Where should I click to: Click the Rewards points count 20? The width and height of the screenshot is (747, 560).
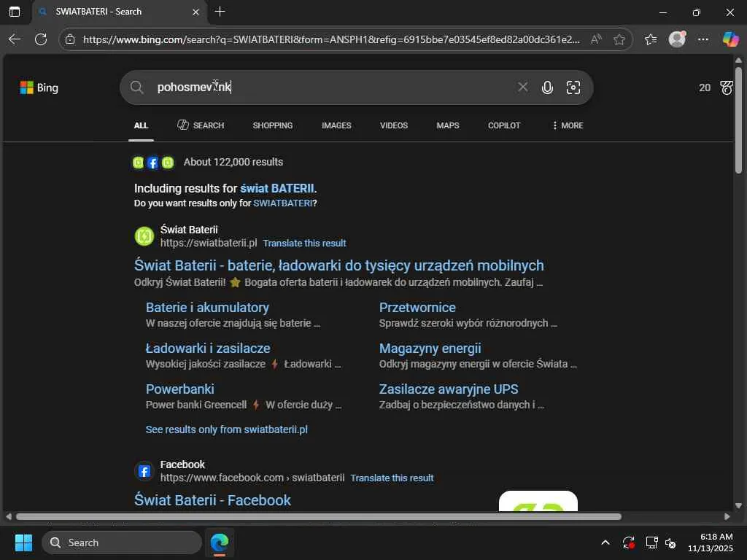[x=705, y=87]
